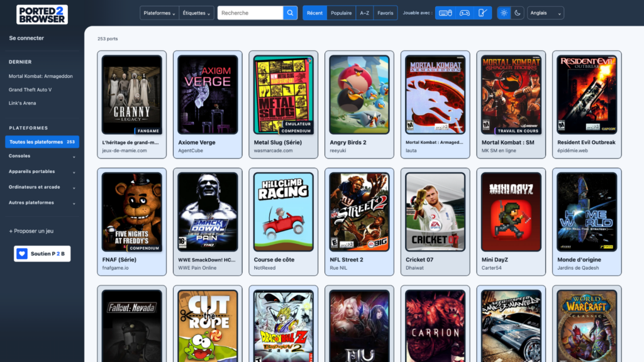Click 'Dhaiwat' author under Cricket 07

(x=414, y=268)
